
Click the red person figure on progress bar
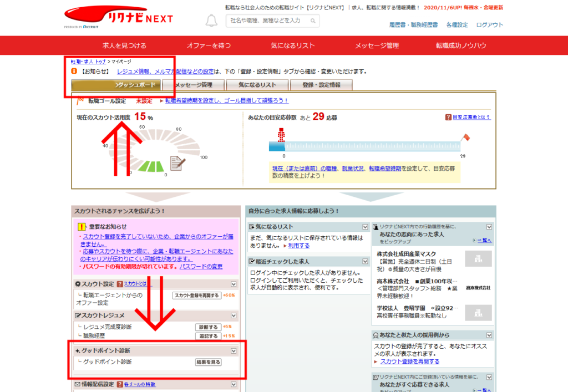click(281, 135)
